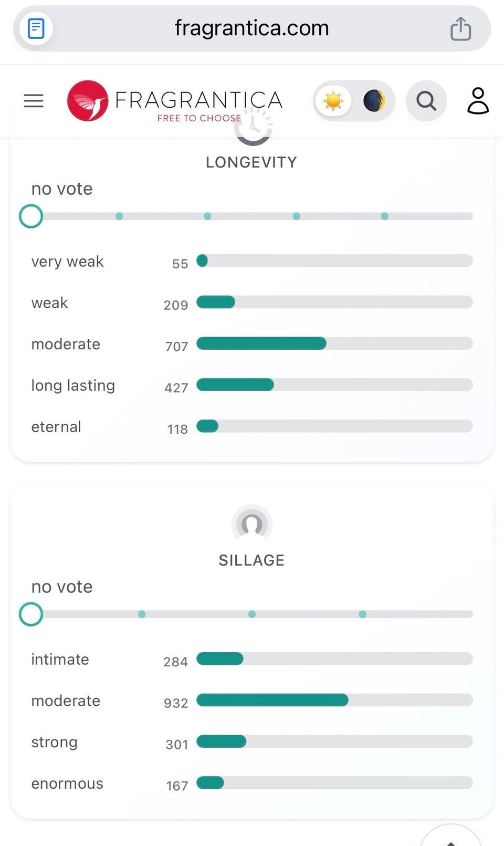Open reader view page icon
This screenshot has width=504, height=846.
(x=36, y=28)
